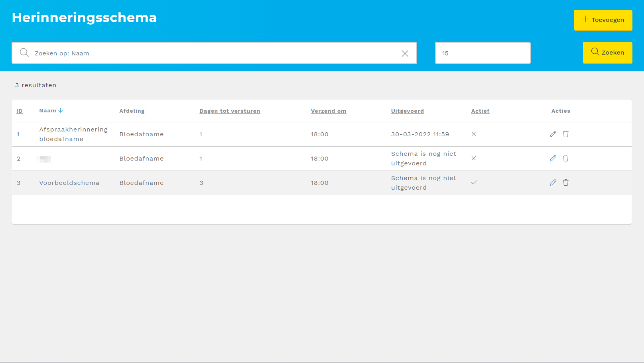Image resolution: width=644 pixels, height=363 pixels.
Task: Open the results-per-page field showing 15
Action: 483,53
